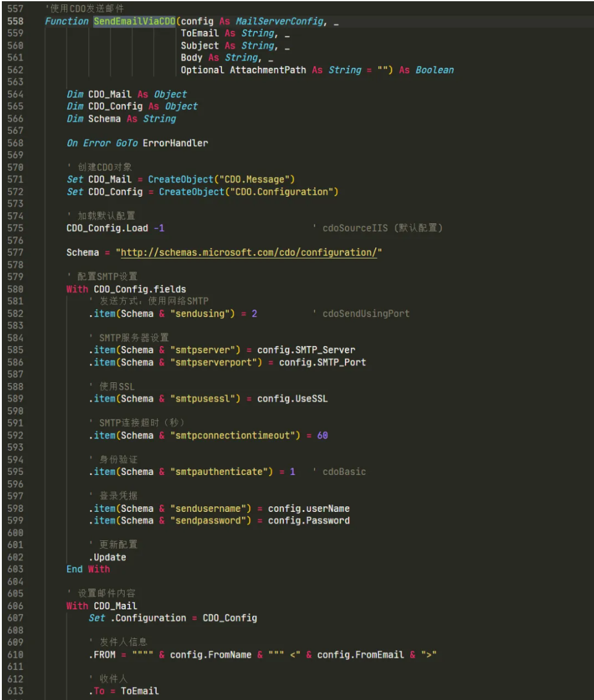Select the MailServerConfig type name
The width and height of the screenshot is (594, 700).
[x=279, y=22]
